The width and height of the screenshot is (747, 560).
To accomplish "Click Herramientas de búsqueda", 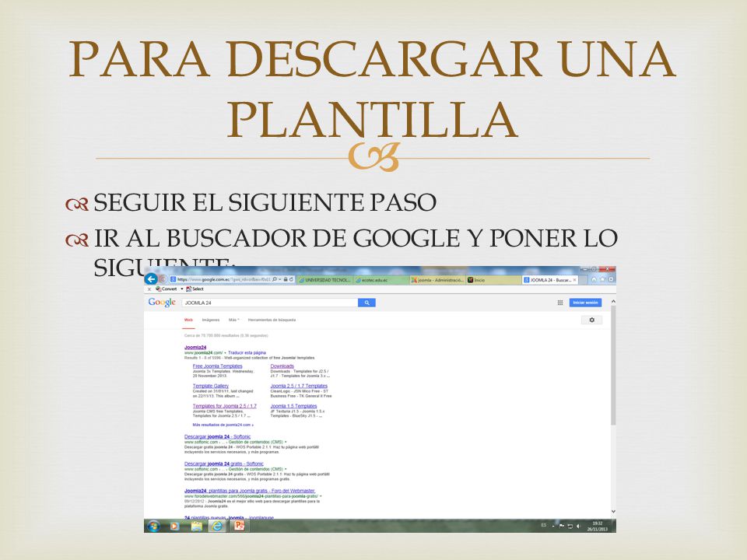I will tap(272, 320).
